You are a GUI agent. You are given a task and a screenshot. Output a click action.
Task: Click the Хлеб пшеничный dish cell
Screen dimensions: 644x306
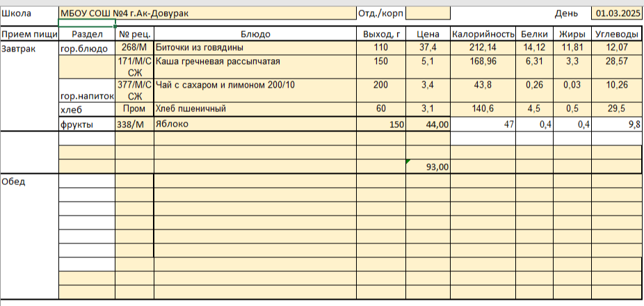(x=255, y=109)
